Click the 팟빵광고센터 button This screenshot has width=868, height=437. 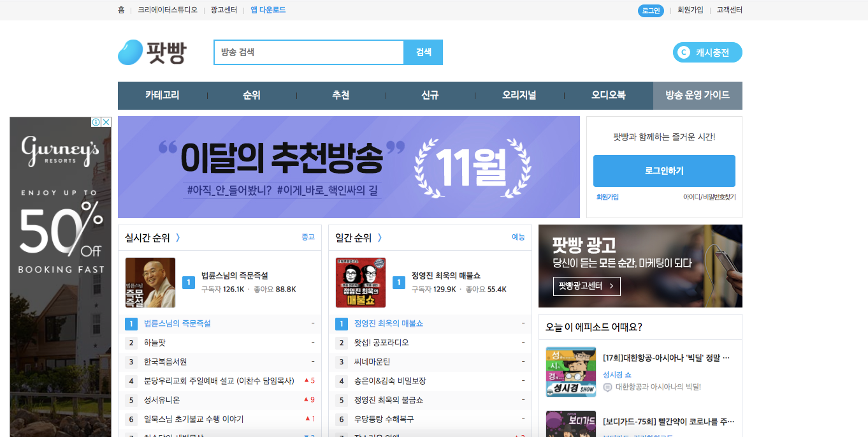point(586,286)
